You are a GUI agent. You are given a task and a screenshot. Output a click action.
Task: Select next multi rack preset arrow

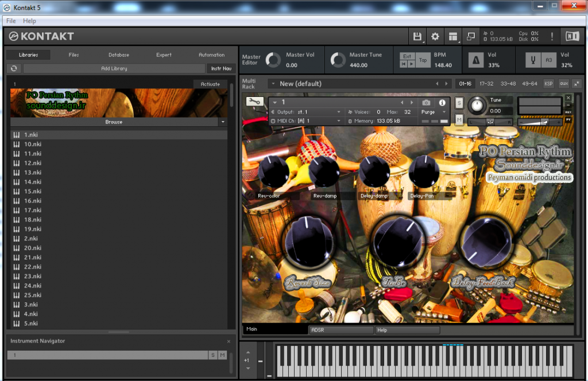(446, 84)
